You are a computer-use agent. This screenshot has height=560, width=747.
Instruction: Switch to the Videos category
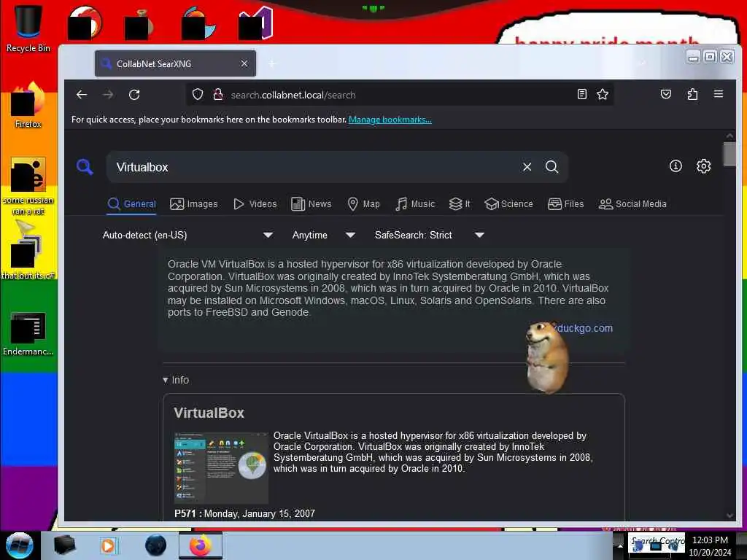pos(255,204)
